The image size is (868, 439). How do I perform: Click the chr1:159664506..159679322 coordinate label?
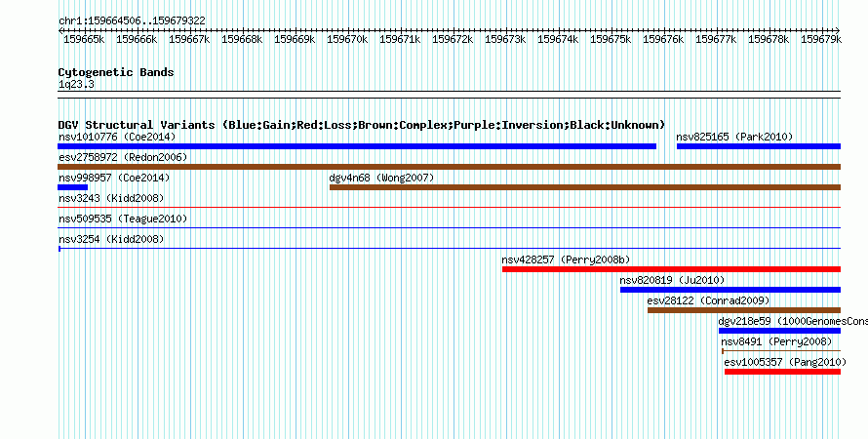click(132, 20)
